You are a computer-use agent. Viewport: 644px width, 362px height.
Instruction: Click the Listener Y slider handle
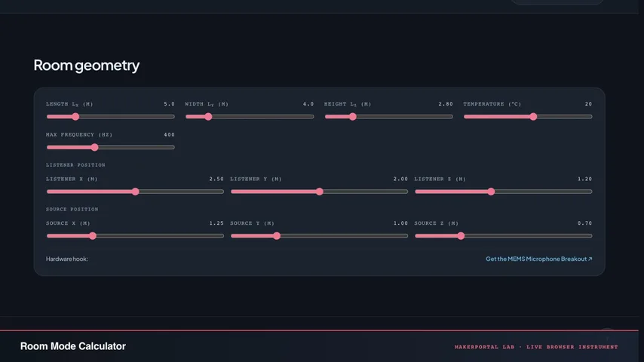pyautogui.click(x=320, y=192)
